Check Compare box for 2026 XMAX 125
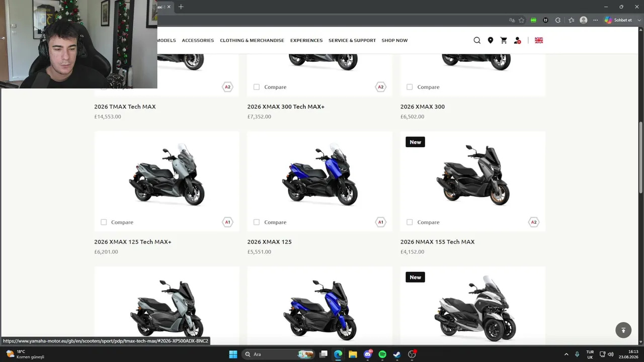This screenshot has height=362, width=644. point(257,222)
